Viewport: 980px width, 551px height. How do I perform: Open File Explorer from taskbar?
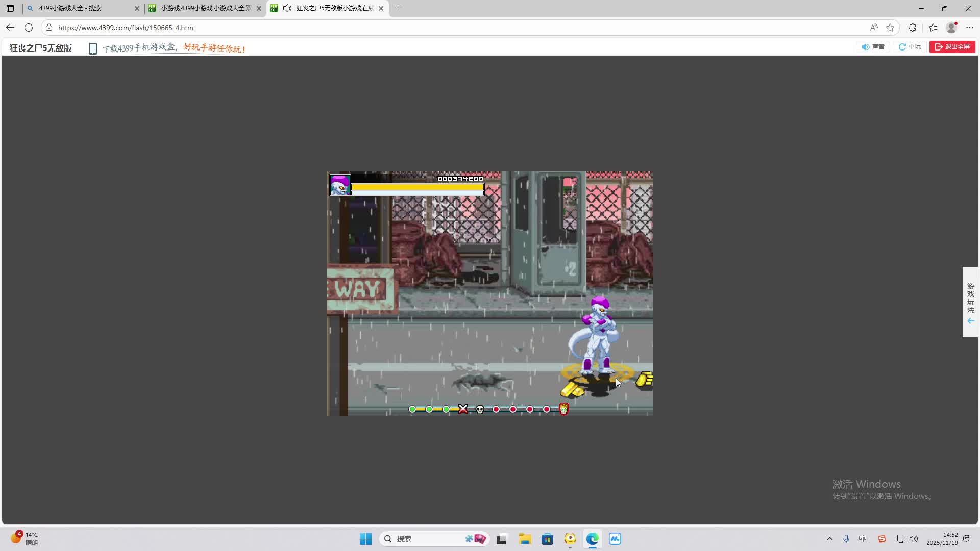[x=525, y=539]
